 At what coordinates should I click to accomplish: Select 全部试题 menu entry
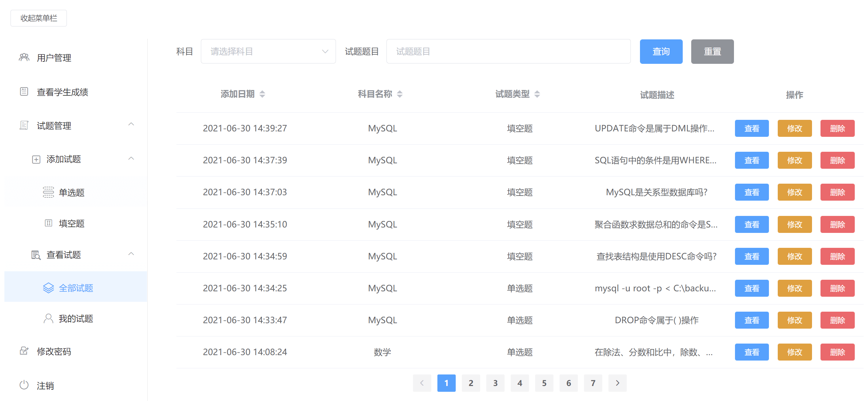click(76, 287)
